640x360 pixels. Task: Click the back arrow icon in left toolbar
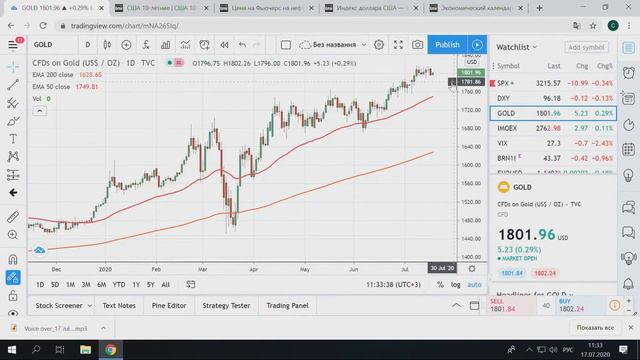coord(13,193)
